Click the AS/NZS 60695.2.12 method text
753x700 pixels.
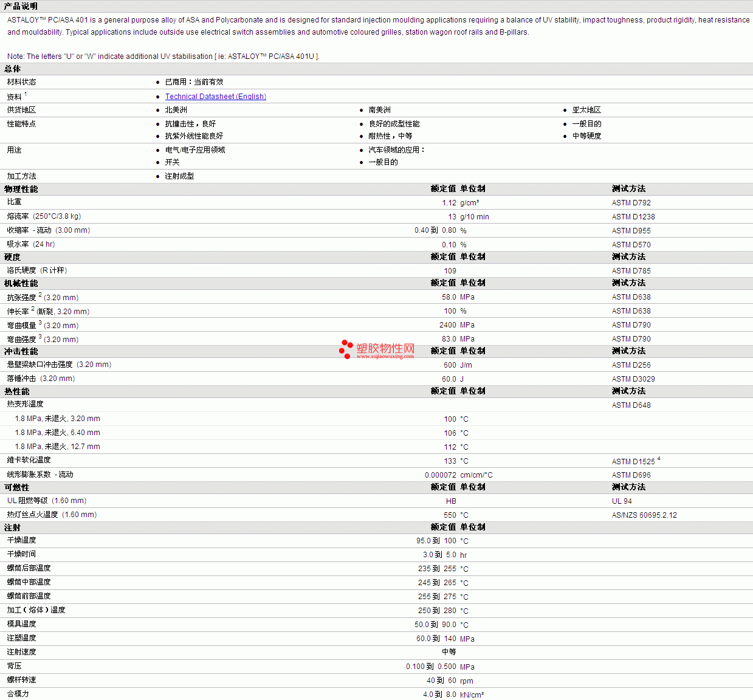pyautogui.click(x=644, y=515)
